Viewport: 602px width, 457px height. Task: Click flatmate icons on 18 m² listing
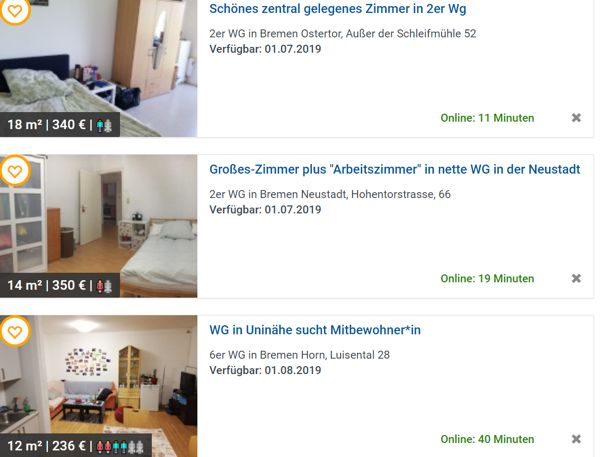point(104,126)
